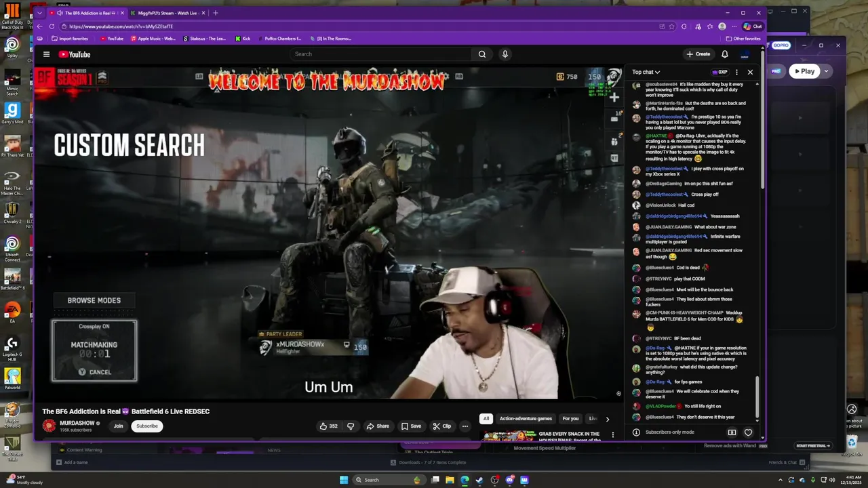Open the taskbar volume control

point(833,480)
